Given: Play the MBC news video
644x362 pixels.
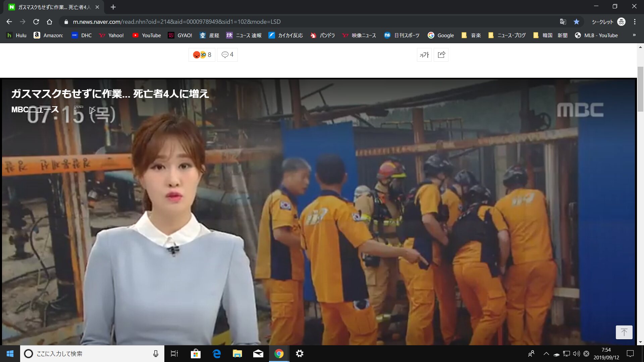Looking at the screenshot, I should coord(92,110).
